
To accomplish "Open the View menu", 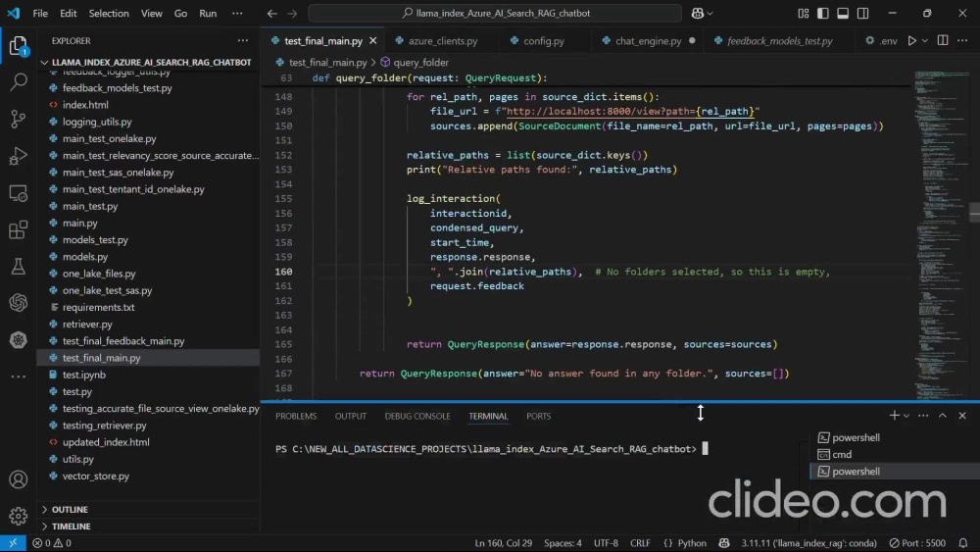I will click(x=151, y=13).
